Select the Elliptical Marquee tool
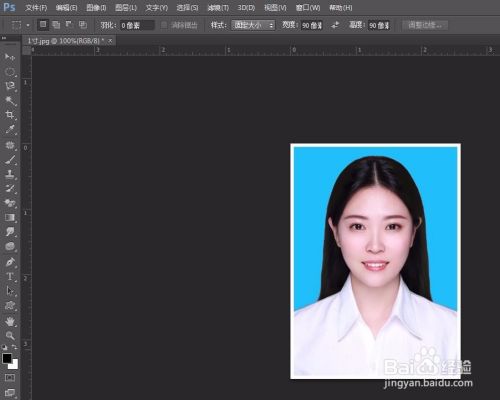Screen dimensions: 500x400 [10, 72]
